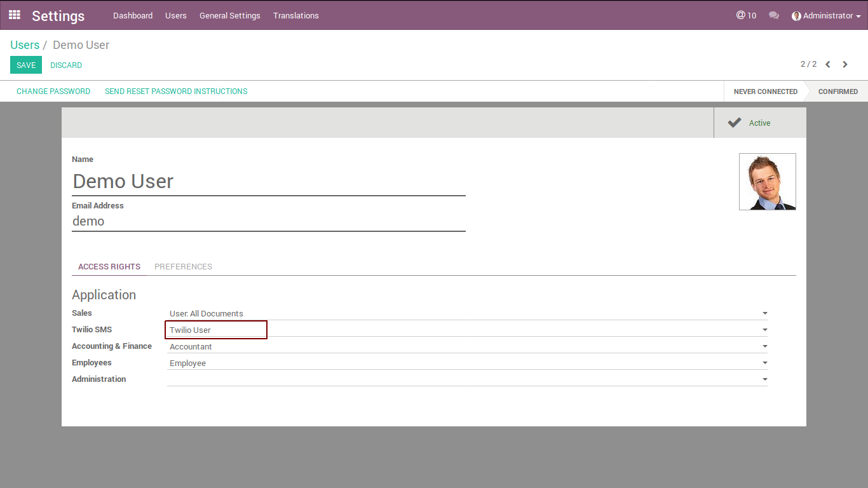This screenshot has width=868, height=488.
Task: Click Send Reset Password Instructions
Action: (x=176, y=91)
